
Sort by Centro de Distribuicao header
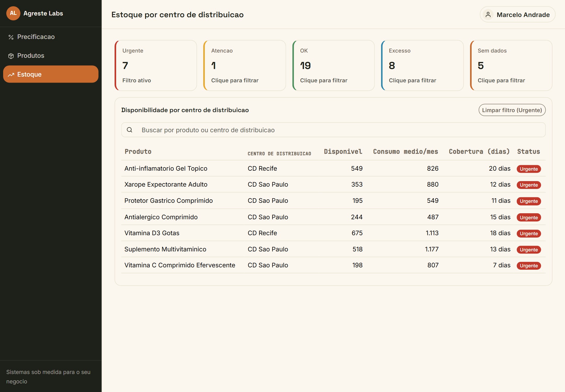pyautogui.click(x=279, y=154)
